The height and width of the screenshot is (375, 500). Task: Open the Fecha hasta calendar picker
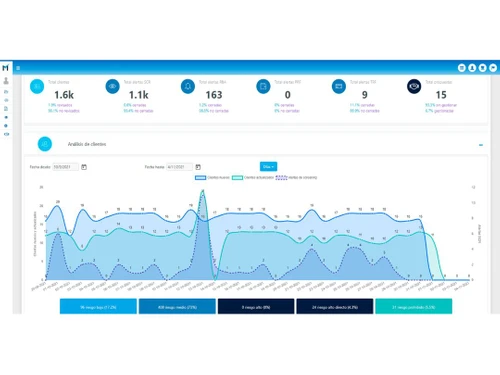[198, 167]
